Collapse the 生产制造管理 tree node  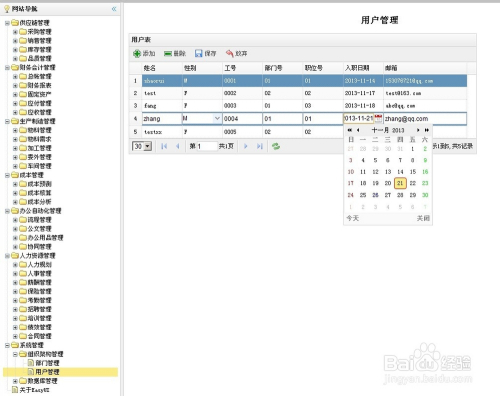click(x=7, y=121)
